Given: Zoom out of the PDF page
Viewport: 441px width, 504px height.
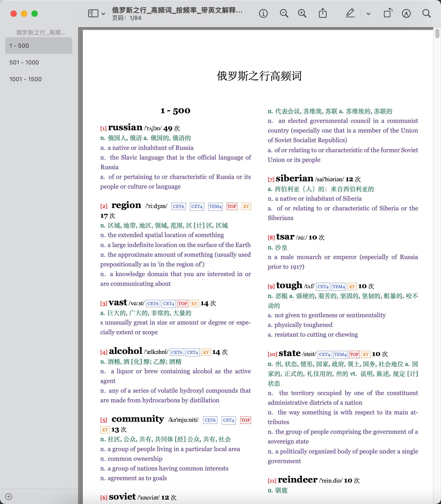Looking at the screenshot, I should click(284, 13).
